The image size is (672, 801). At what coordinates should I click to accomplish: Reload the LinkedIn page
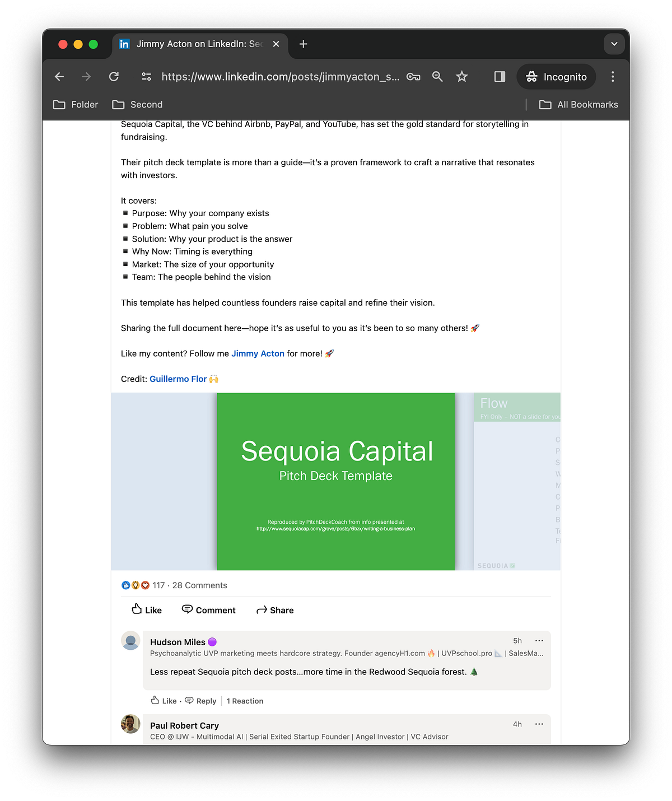pyautogui.click(x=114, y=77)
